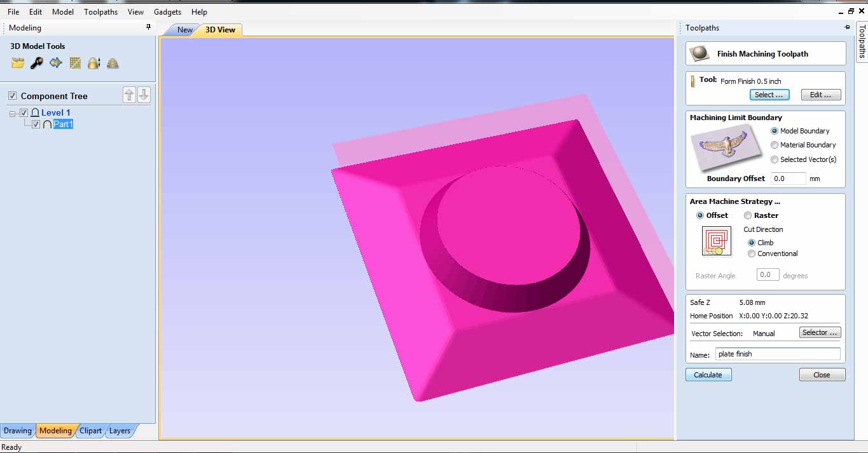This screenshot has width=868, height=453.
Task: Pin the Modeling panel
Action: point(149,27)
